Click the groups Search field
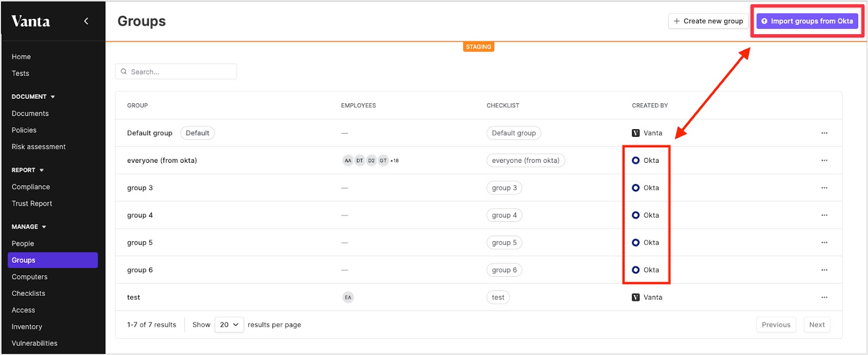 [176, 72]
